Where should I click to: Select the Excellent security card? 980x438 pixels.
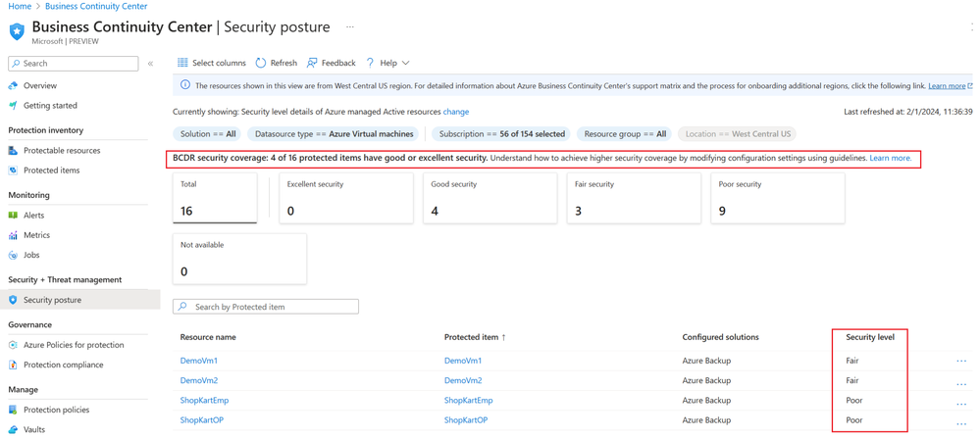click(346, 198)
